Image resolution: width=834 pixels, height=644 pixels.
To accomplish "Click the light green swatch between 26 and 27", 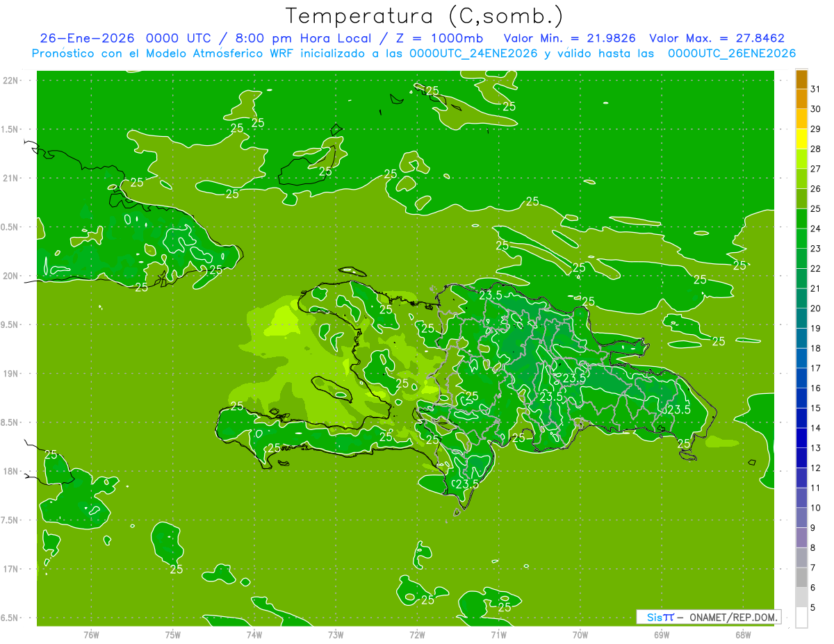I will pos(801,179).
